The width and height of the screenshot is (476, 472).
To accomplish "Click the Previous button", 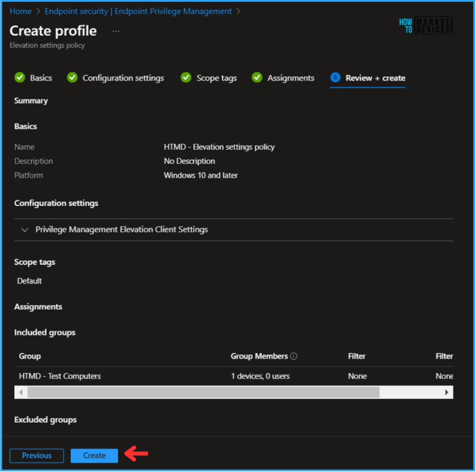I will coord(37,456).
